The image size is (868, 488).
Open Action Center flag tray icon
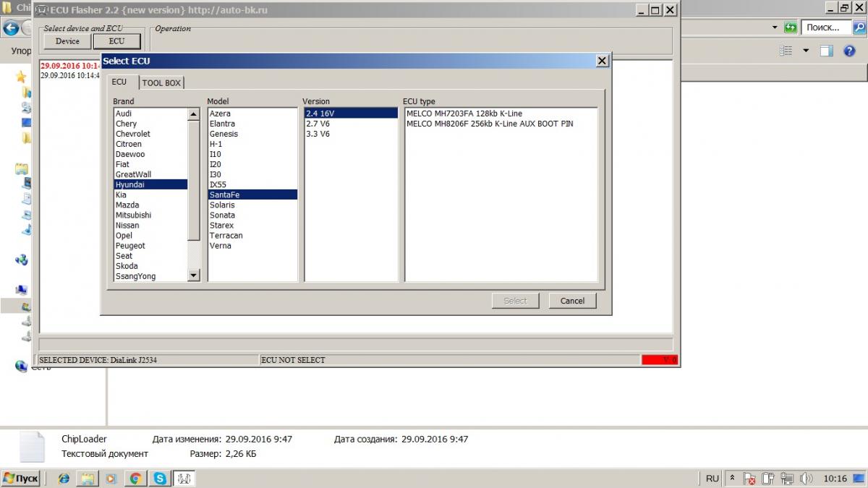(x=749, y=479)
